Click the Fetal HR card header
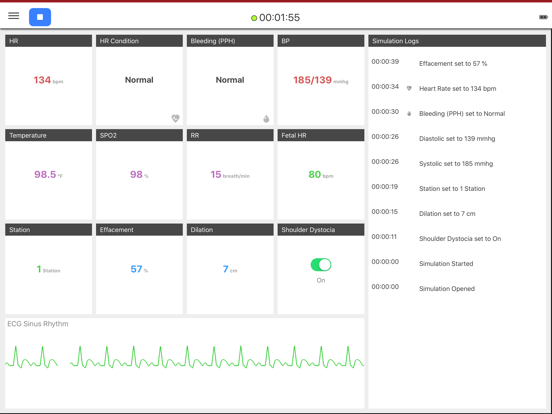Image resolution: width=552 pixels, height=414 pixels. (x=321, y=135)
